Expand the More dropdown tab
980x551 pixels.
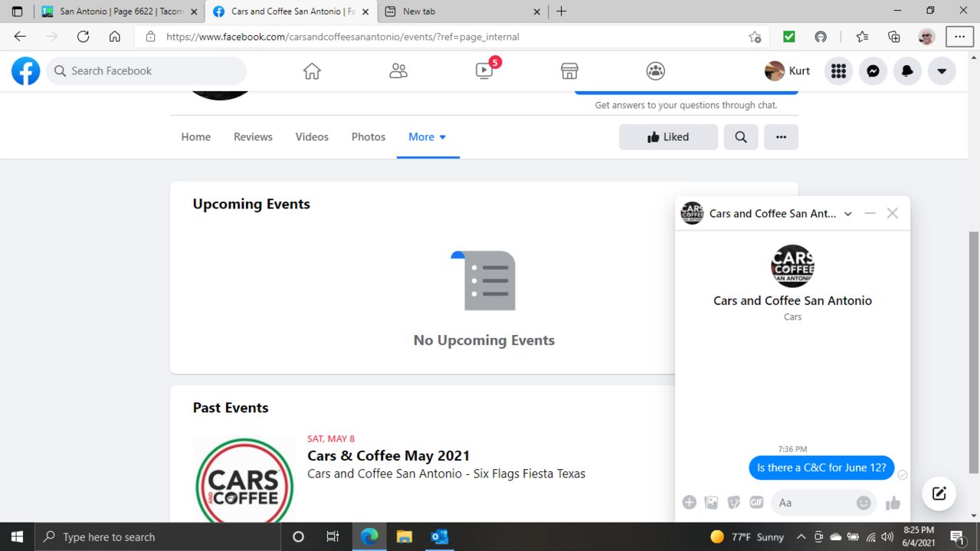[x=428, y=137]
